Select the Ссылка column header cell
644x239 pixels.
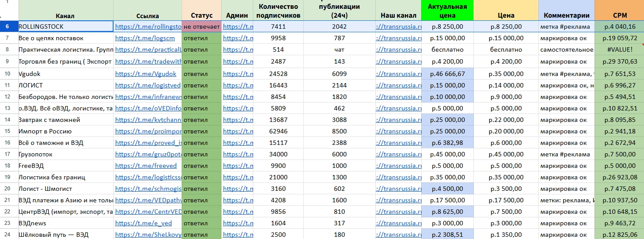pyautogui.click(x=148, y=11)
